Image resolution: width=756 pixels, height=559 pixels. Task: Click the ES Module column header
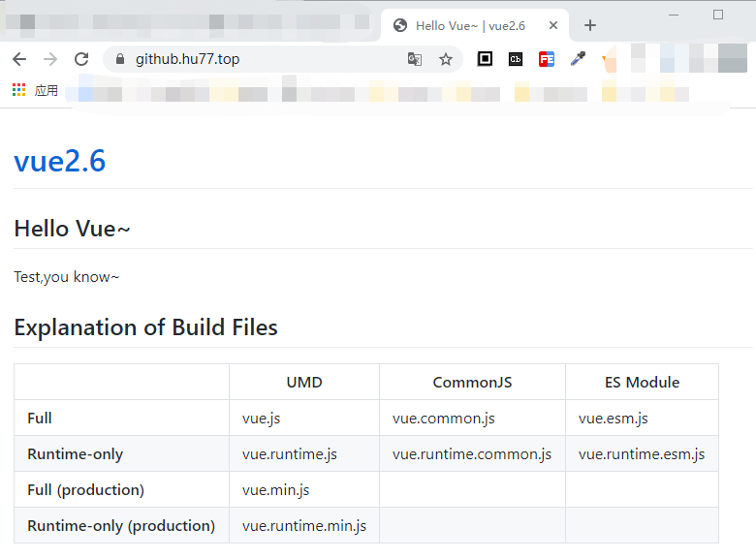[x=643, y=382]
